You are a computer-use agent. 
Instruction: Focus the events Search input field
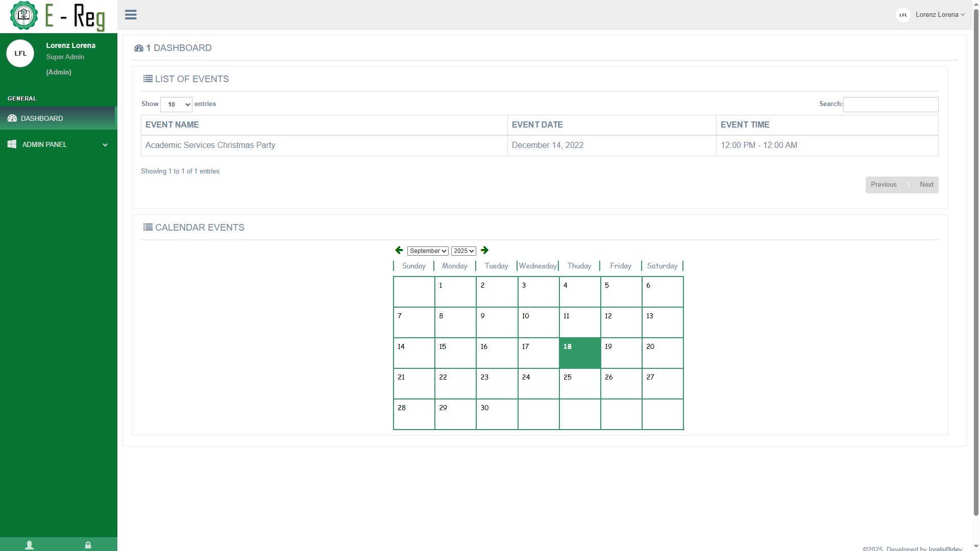pyautogui.click(x=891, y=105)
